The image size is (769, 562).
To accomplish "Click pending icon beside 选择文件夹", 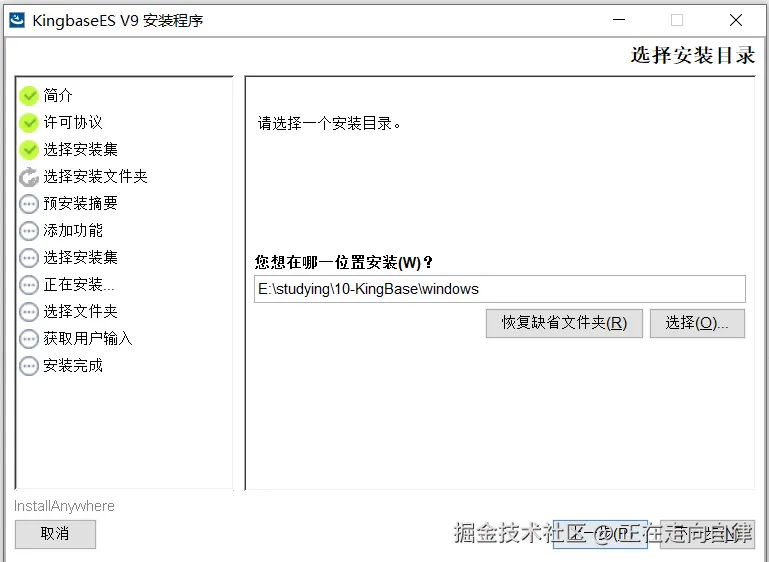I will tap(29, 312).
